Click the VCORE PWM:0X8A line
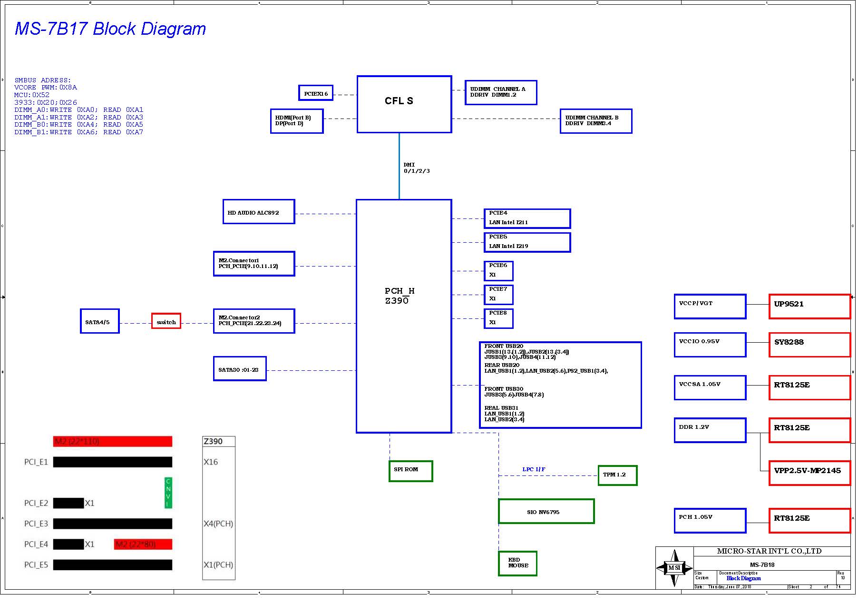The height and width of the screenshot is (614, 868). click(x=46, y=88)
